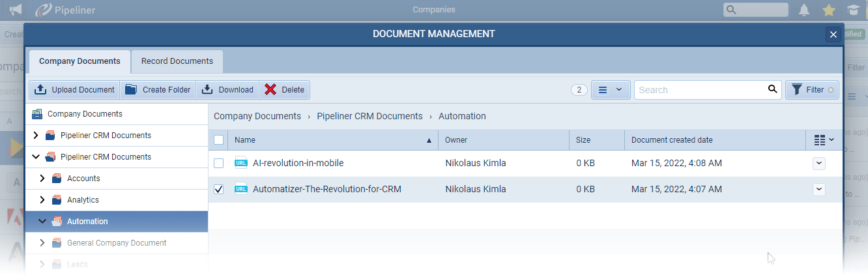Click the search magnifier icon in documents

point(772,89)
